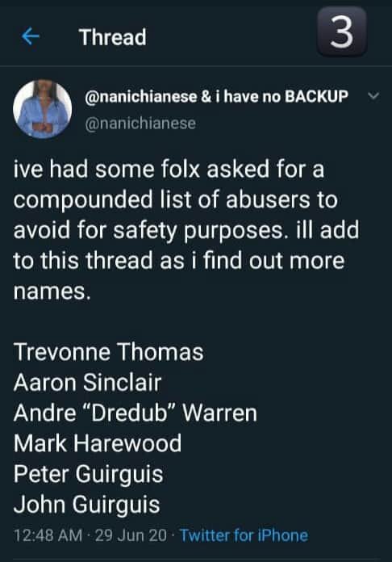This screenshot has width=392, height=562.
Task: Open the gray @nanichianese handle
Action: [140, 124]
